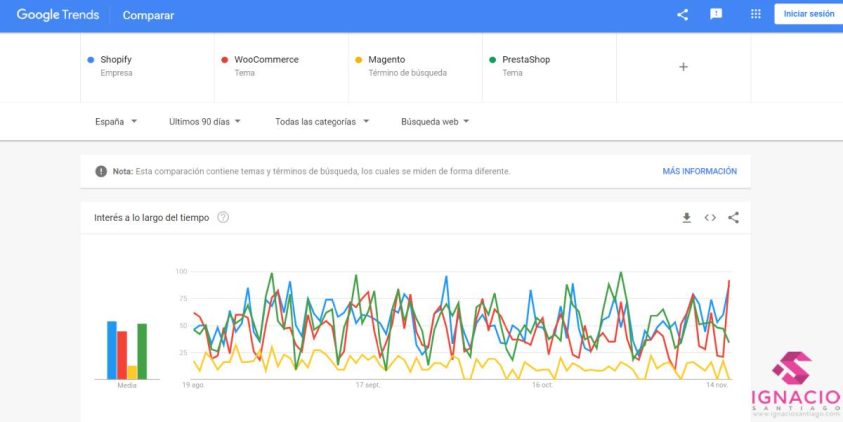Viewport: 843px width, 422px height.
Task: Share the Interés a lo largo del tiempo chart
Action: pos(733,218)
